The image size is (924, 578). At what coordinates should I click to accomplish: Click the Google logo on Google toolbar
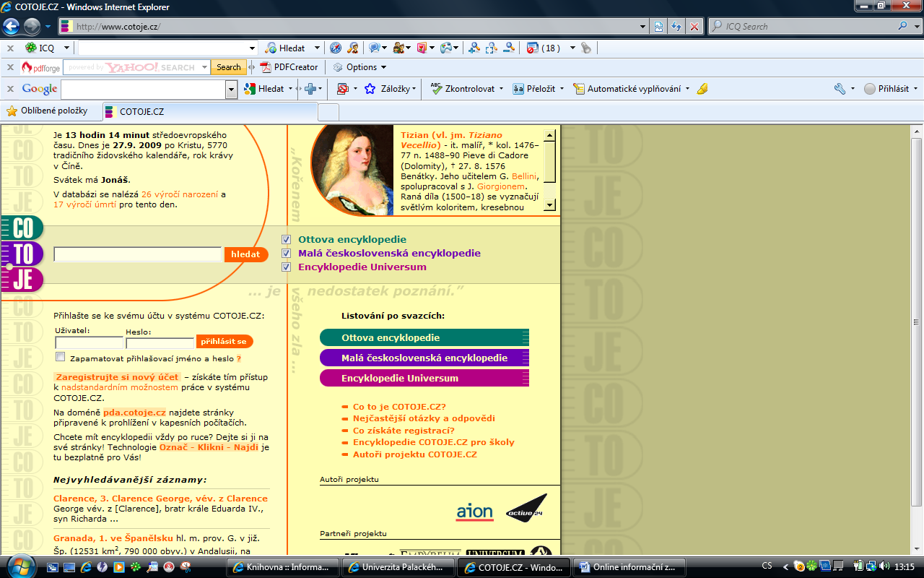[40, 89]
